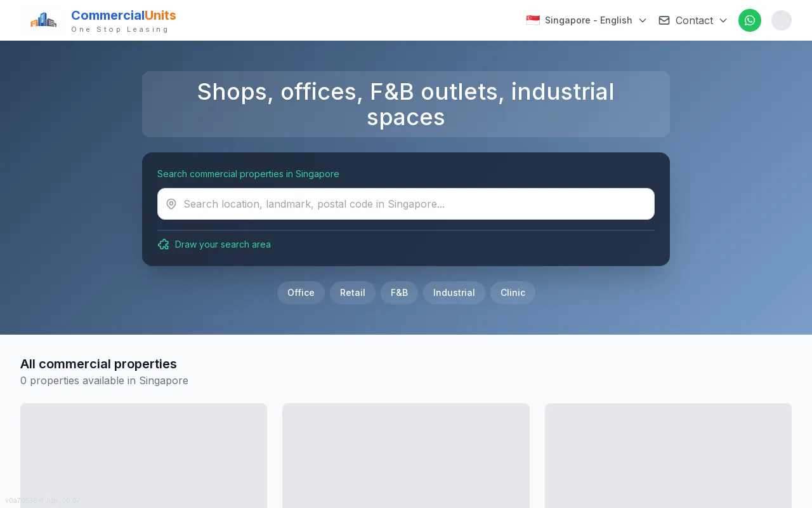Open the first property card placeholder
This screenshot has height=508, width=812.
coord(143,455)
